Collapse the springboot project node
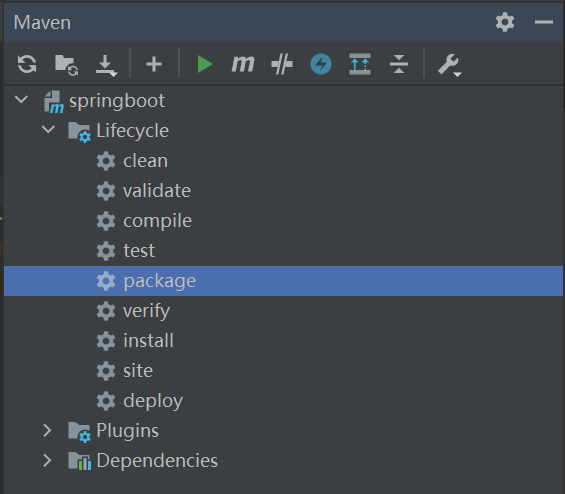This screenshot has height=494, width=565. click(21, 99)
